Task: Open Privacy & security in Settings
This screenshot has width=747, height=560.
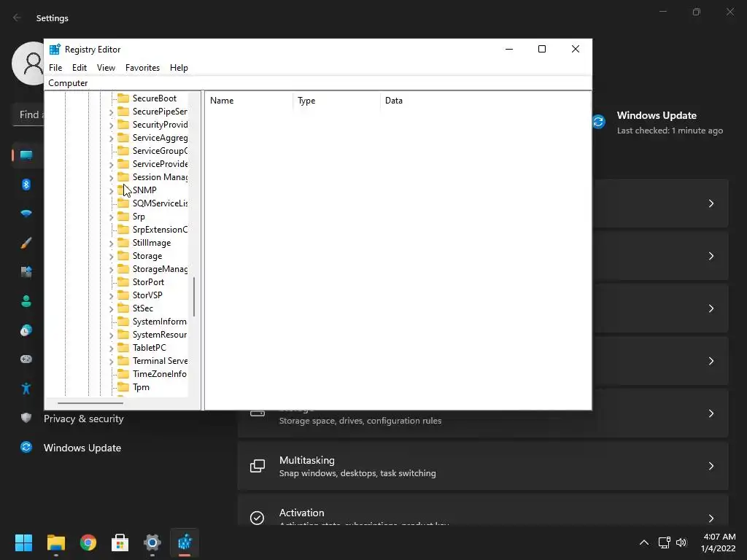Action: 83,419
